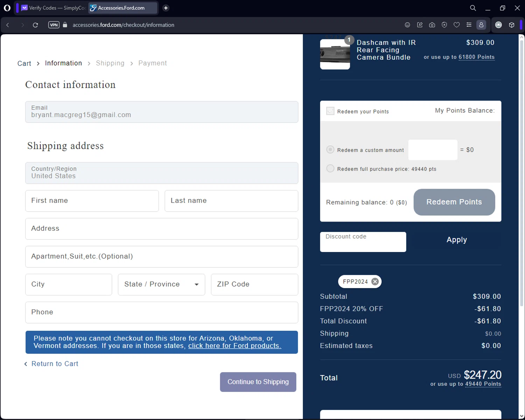Open the extensions cube icon

click(512, 25)
